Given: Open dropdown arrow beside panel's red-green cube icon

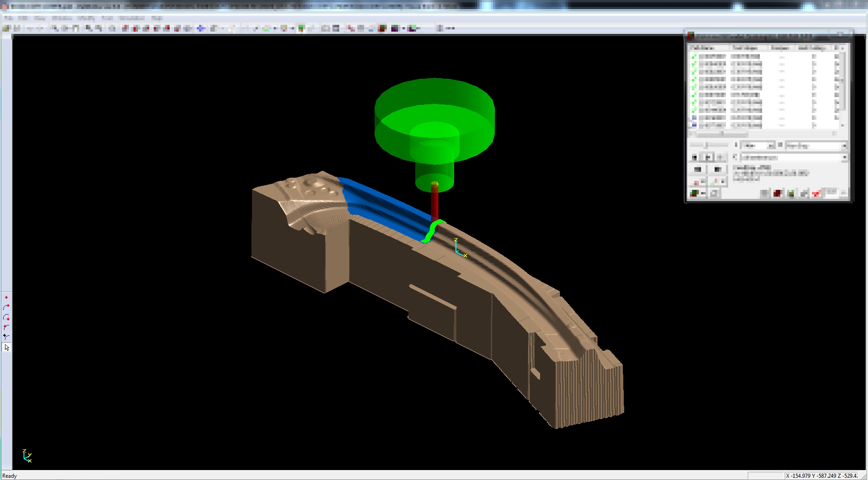Looking at the screenshot, I should click(x=703, y=193).
